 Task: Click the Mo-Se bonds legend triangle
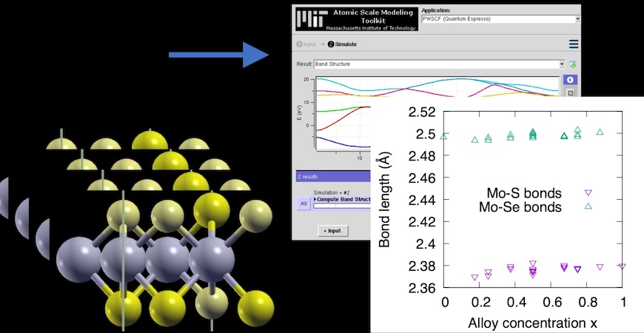pyautogui.click(x=588, y=206)
